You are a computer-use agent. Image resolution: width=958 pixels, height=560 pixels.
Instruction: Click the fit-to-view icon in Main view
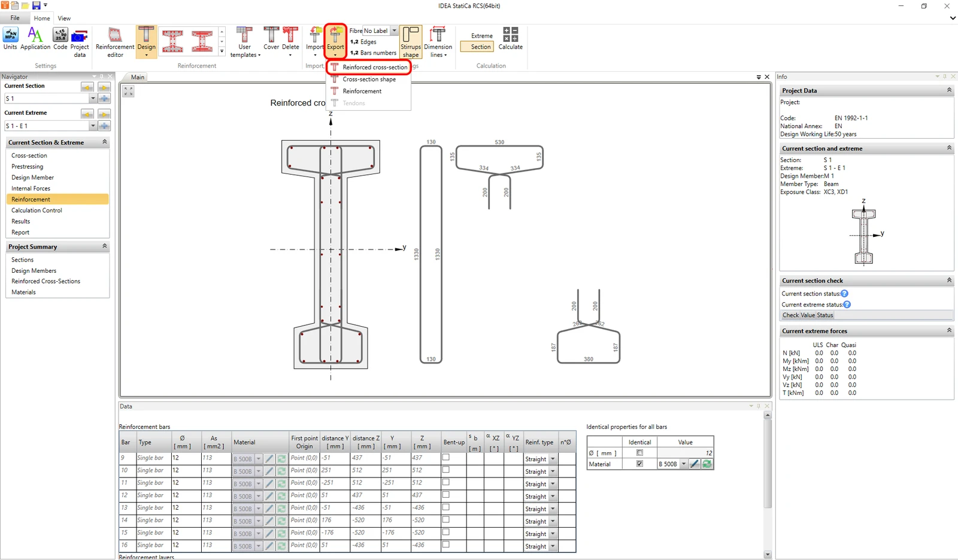[128, 91]
